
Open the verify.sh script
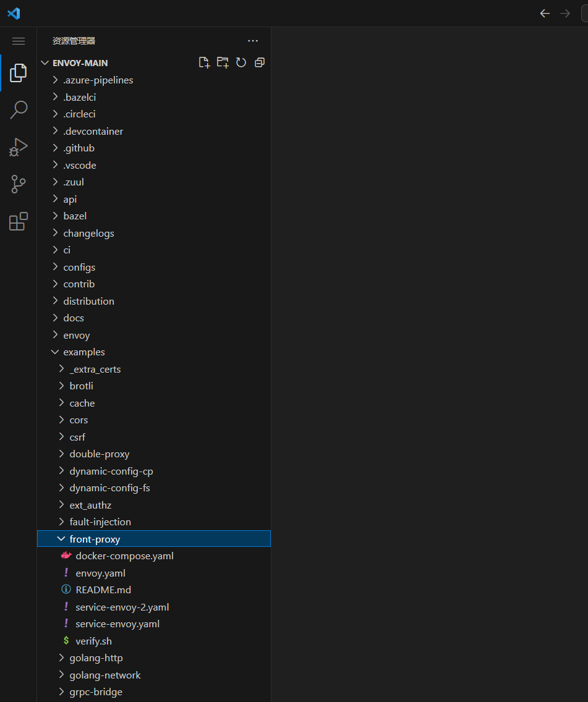coord(154,641)
